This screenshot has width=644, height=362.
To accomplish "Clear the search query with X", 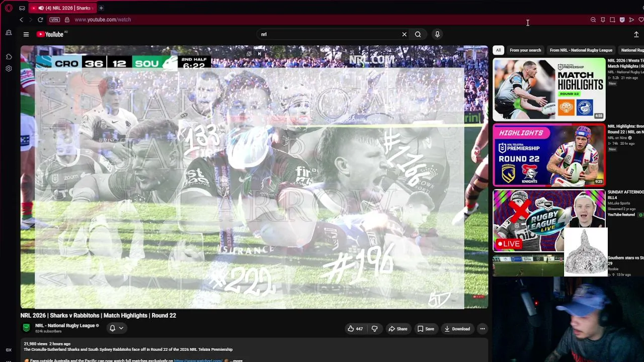I will tap(404, 34).
